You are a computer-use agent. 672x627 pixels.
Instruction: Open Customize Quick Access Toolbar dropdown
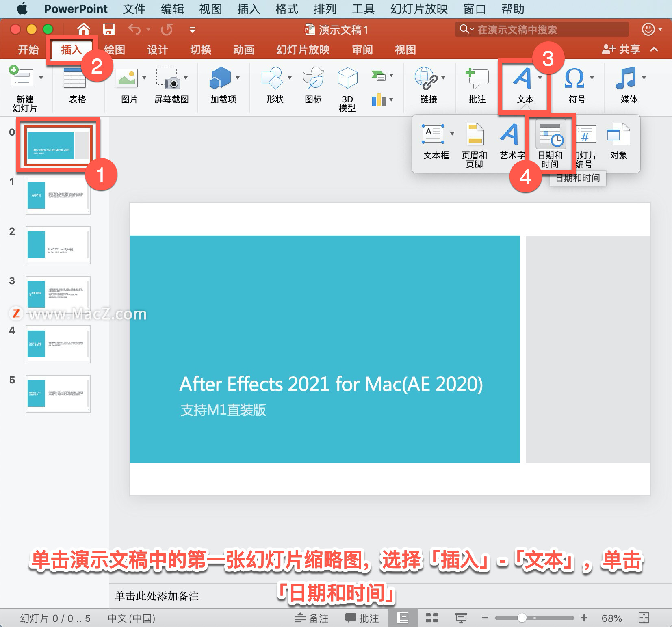click(x=193, y=30)
